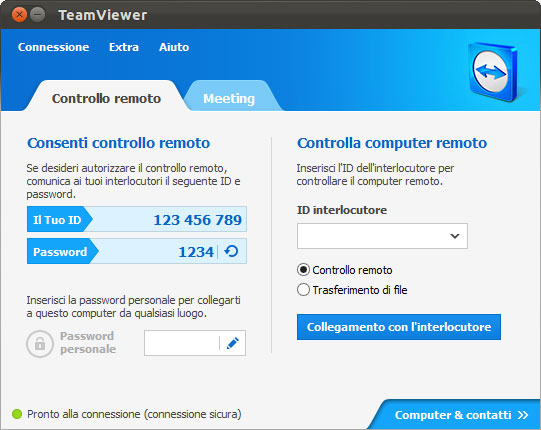This screenshot has width=541, height=430.
Task: Click the Controlla computer remoto heading
Action: click(392, 143)
